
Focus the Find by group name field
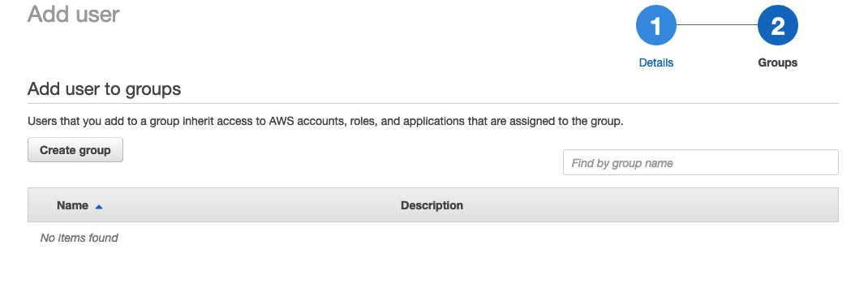click(x=701, y=163)
